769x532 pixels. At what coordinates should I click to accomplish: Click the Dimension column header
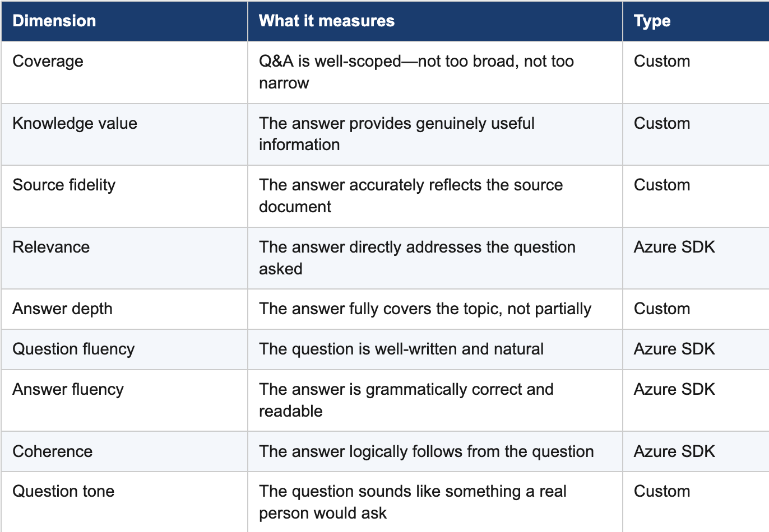click(x=54, y=21)
